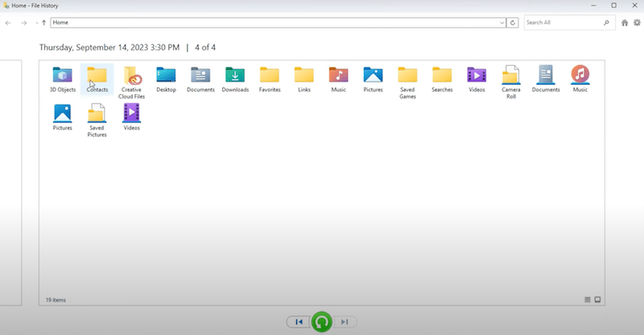Expand the address bar dropdown
The image size is (644, 335).
pos(502,23)
